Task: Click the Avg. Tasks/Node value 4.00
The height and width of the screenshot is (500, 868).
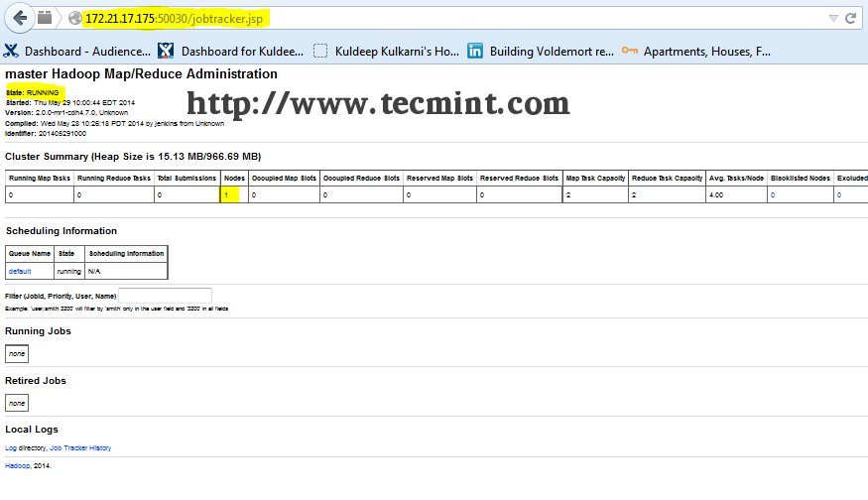Action: click(x=716, y=194)
